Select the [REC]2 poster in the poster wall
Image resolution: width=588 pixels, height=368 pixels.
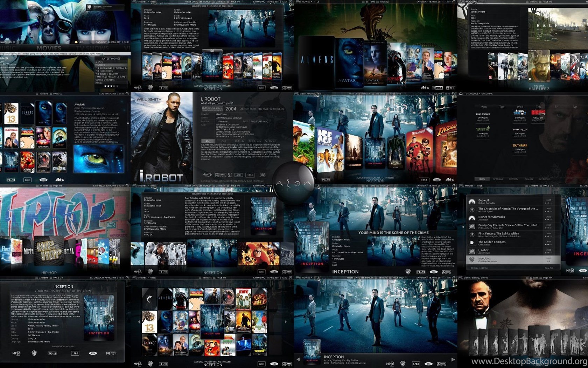click(149, 345)
